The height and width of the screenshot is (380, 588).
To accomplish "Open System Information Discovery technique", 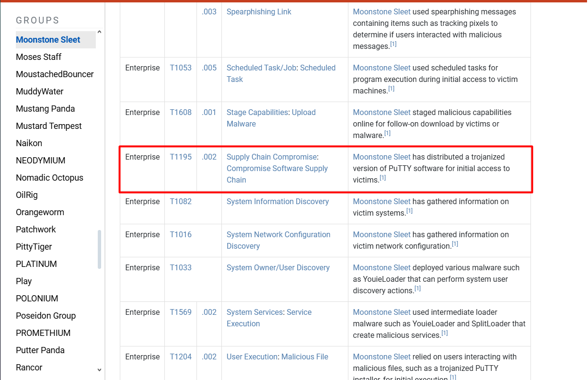I will click(x=278, y=202).
